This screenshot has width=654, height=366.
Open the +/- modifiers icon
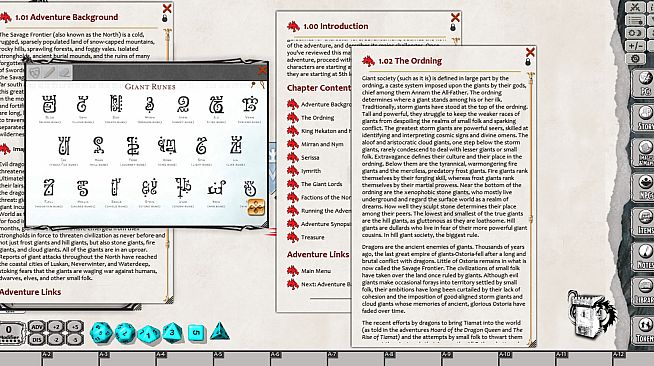(635, 46)
